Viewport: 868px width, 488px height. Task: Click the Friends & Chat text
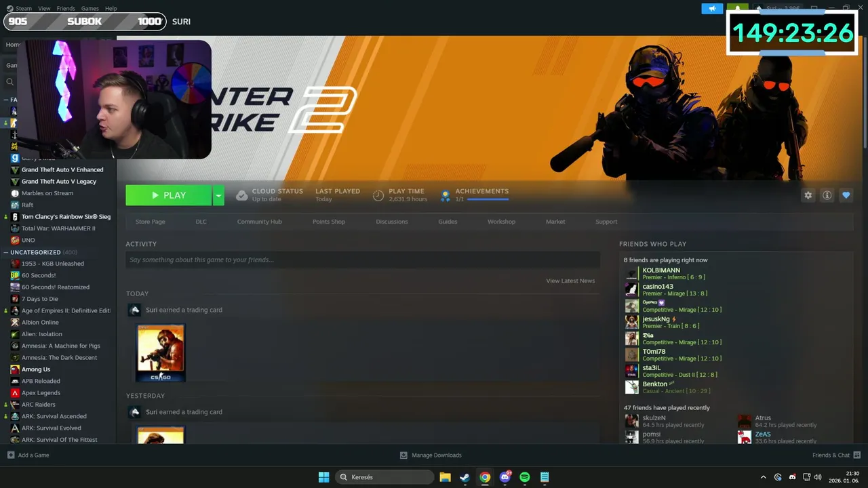pos(831,455)
